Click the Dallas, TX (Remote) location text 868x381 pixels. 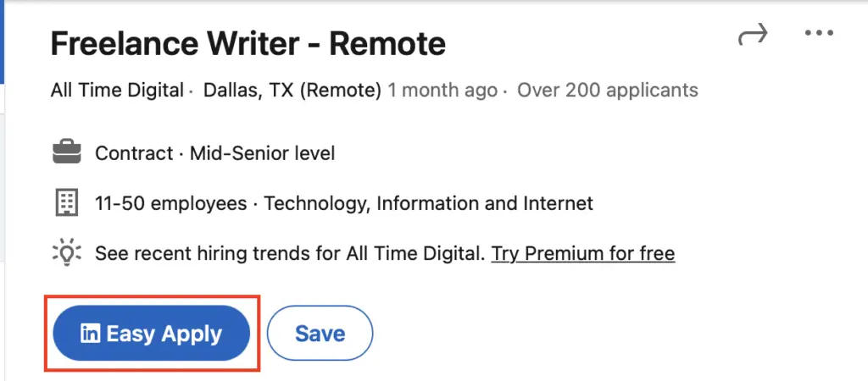click(x=292, y=90)
